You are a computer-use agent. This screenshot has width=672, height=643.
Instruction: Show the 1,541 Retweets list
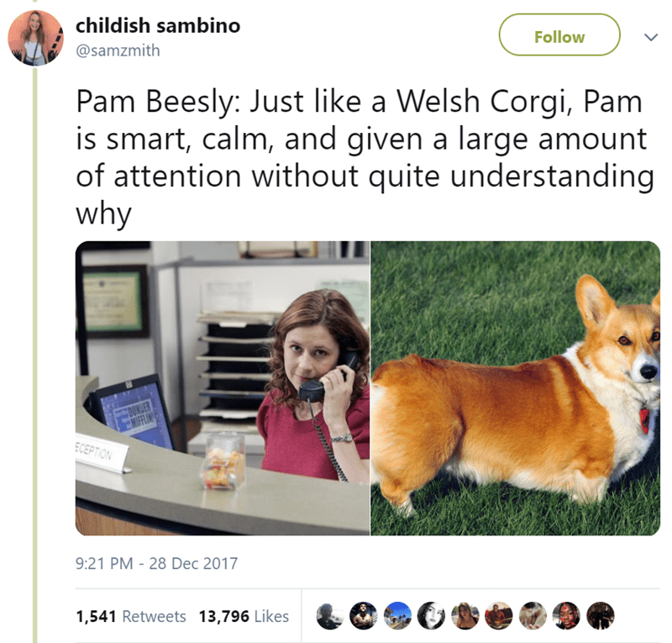click(x=131, y=616)
